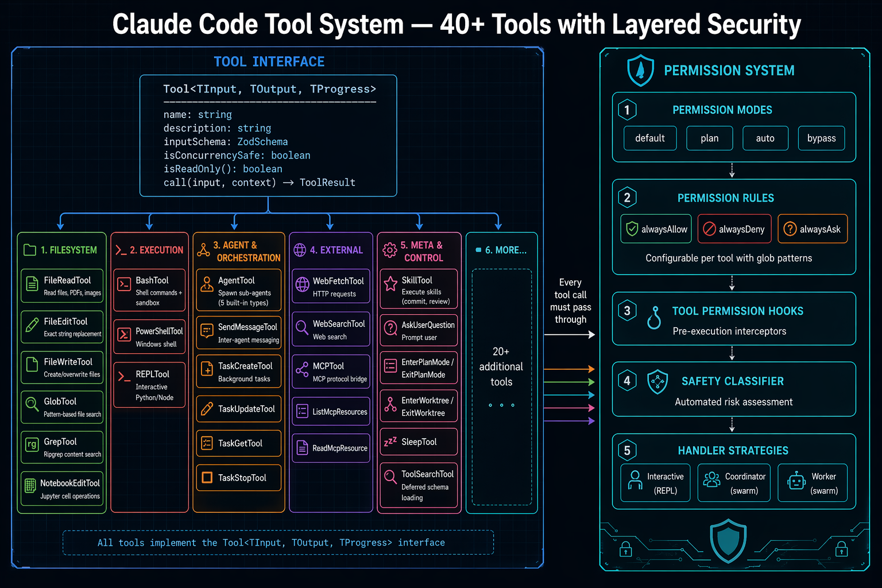
Task: Click the GlobTool magnifier icon
Action: [x=32, y=405]
